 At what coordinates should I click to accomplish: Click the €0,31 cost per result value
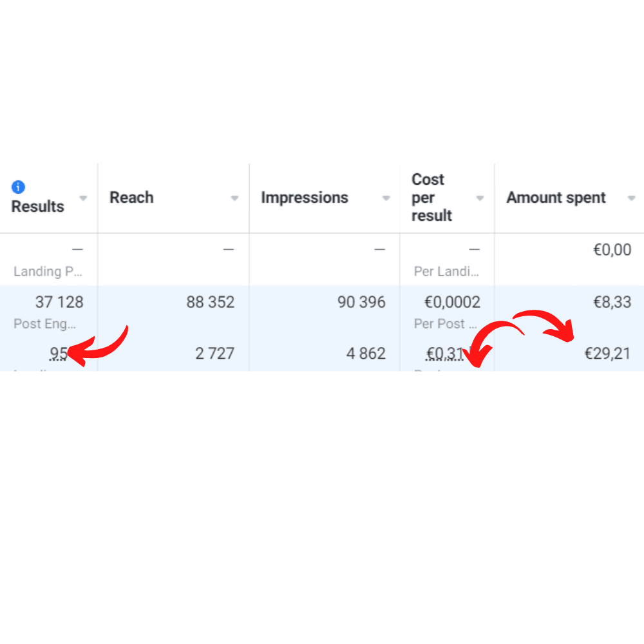(x=445, y=353)
